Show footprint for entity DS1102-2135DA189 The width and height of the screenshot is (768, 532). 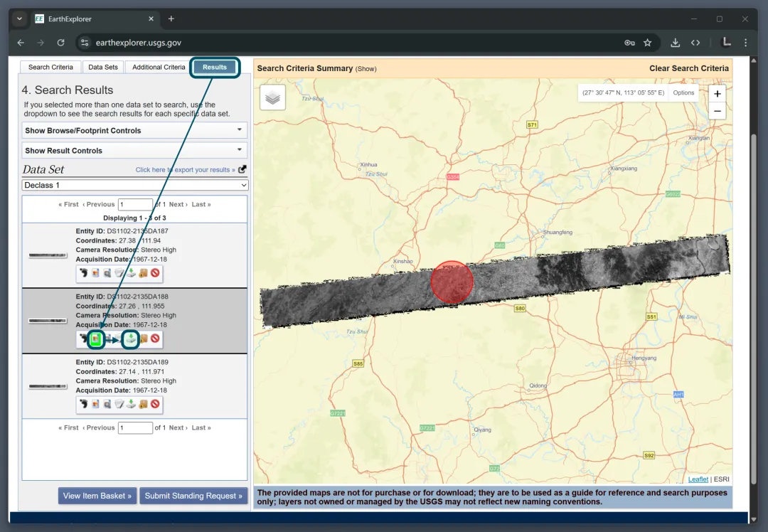[83, 404]
